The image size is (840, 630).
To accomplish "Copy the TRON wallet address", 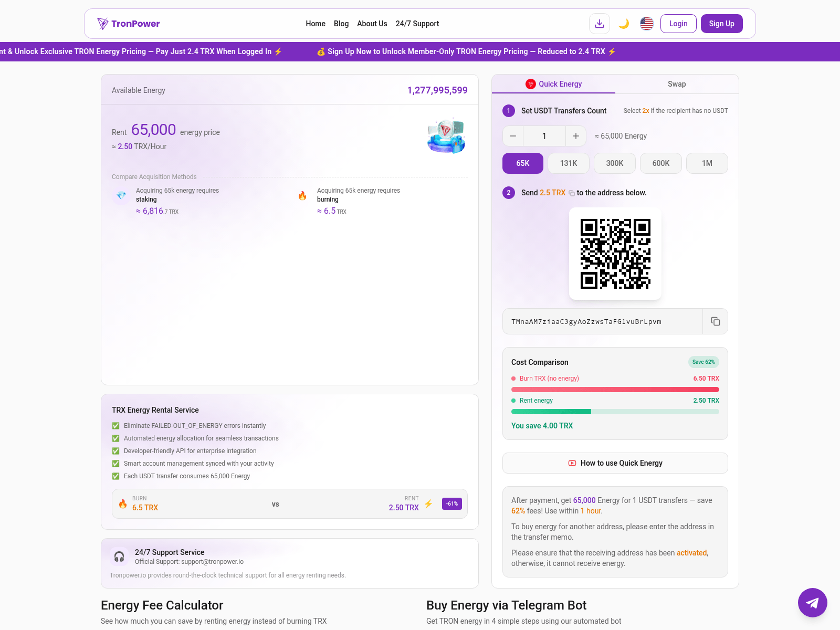I will [x=715, y=321].
